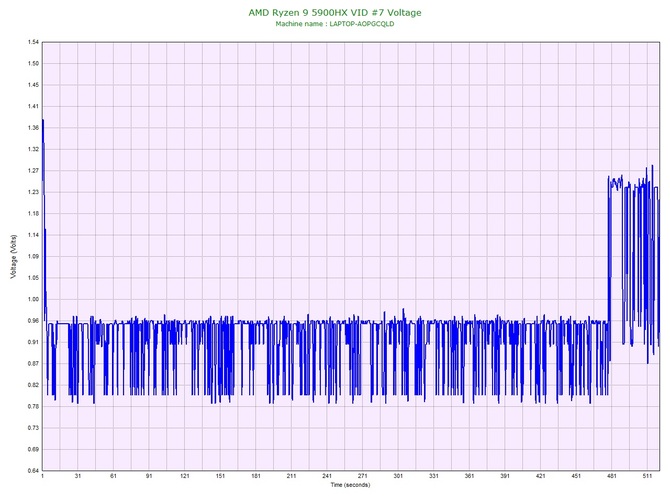Select the 301 seconds time tick label
670x502 pixels.
coord(398,476)
